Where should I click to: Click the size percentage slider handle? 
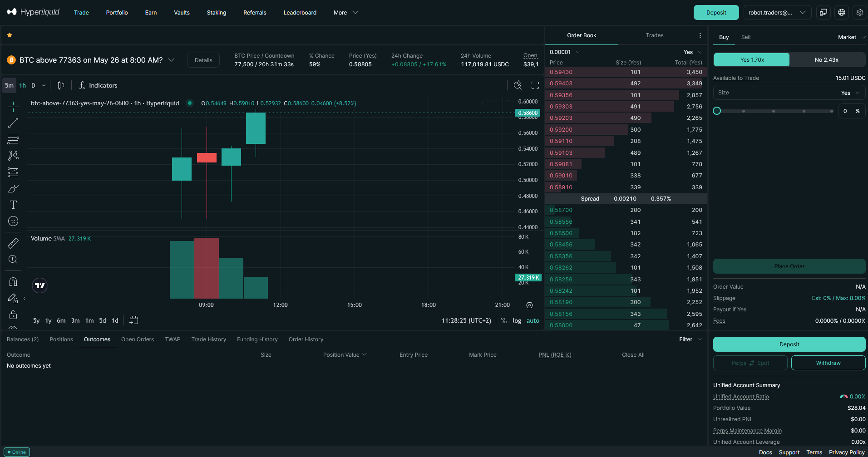(x=717, y=111)
